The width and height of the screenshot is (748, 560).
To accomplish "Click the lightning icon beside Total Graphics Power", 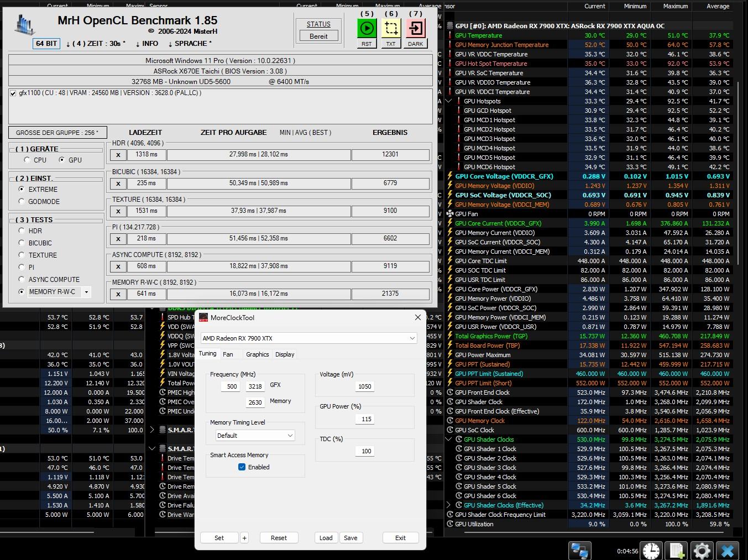I will pyautogui.click(x=450, y=336).
